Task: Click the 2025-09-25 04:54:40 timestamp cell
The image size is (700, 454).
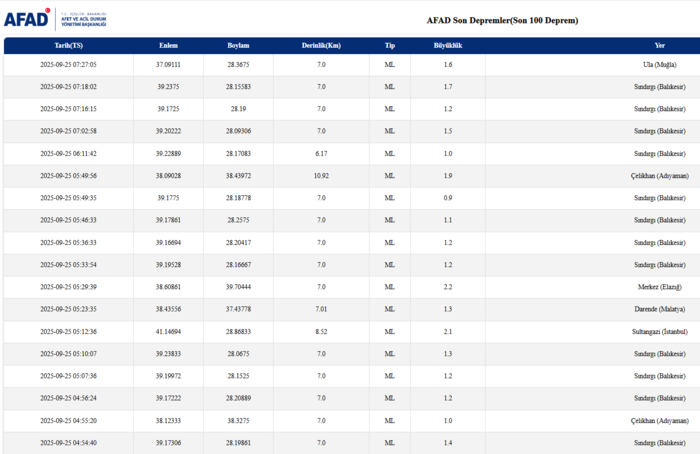Action: click(69, 442)
